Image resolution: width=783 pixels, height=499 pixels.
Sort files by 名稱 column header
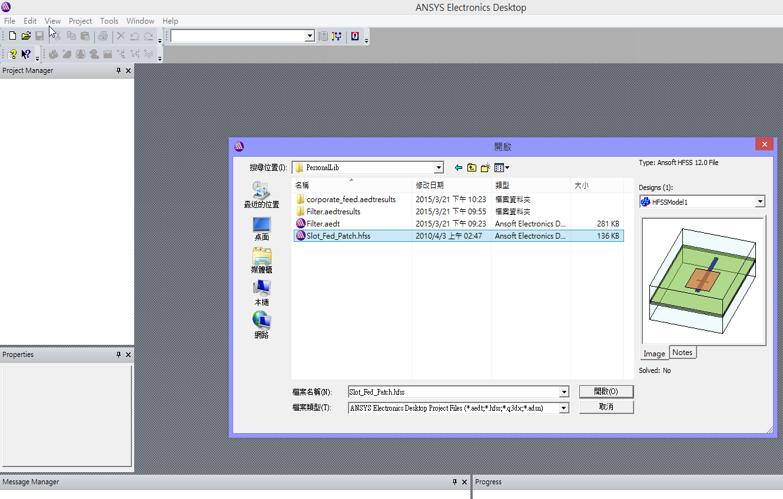click(351, 185)
